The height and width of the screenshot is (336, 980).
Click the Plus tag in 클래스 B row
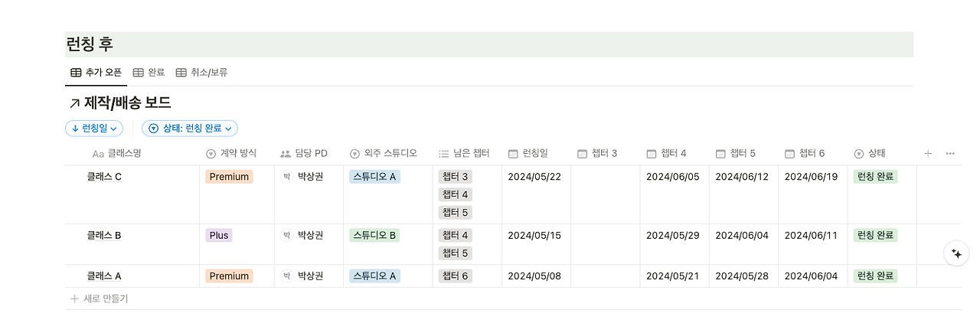coord(219,236)
